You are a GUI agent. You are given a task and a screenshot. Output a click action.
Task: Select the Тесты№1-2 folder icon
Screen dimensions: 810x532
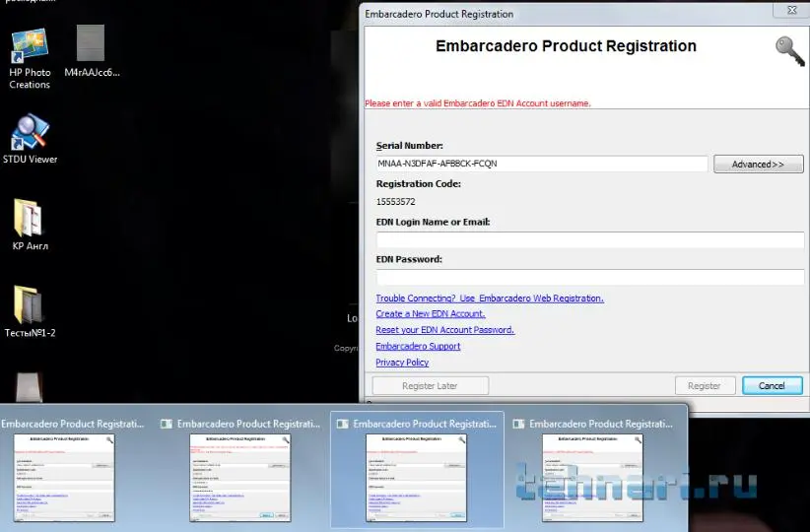(x=30, y=311)
